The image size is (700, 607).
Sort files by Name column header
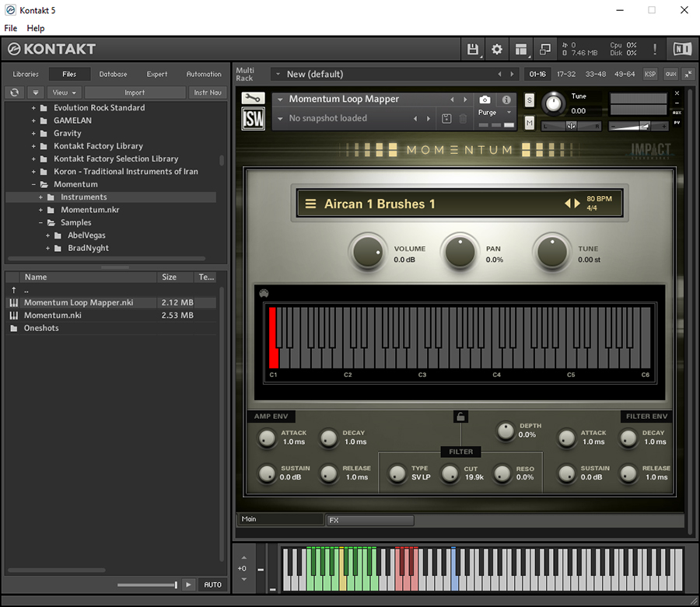click(89, 277)
